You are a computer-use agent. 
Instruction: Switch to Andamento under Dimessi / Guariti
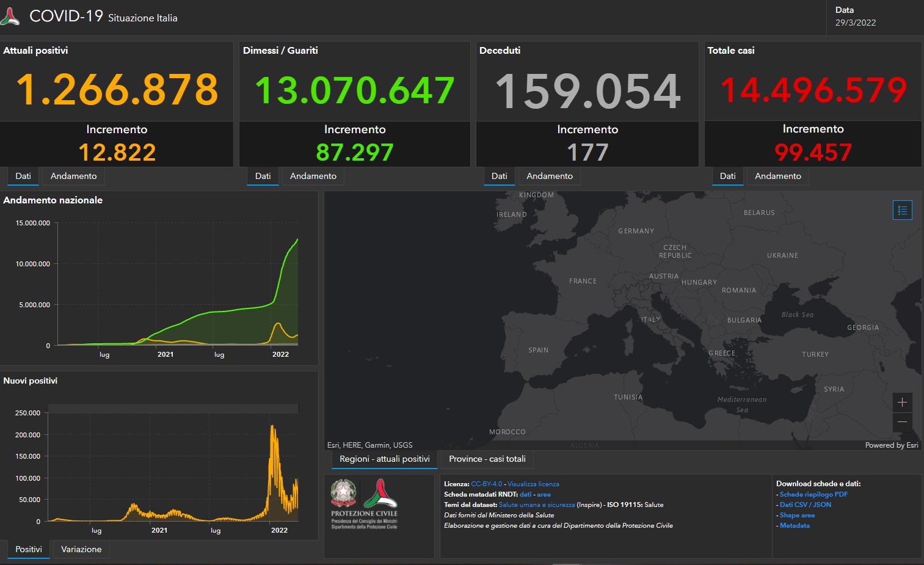(x=313, y=176)
